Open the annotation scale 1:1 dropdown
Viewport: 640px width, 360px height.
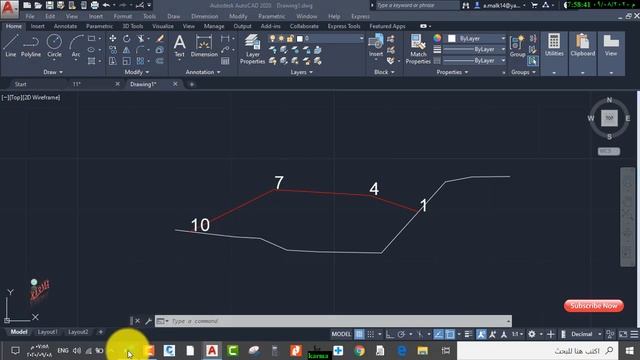tap(517, 334)
